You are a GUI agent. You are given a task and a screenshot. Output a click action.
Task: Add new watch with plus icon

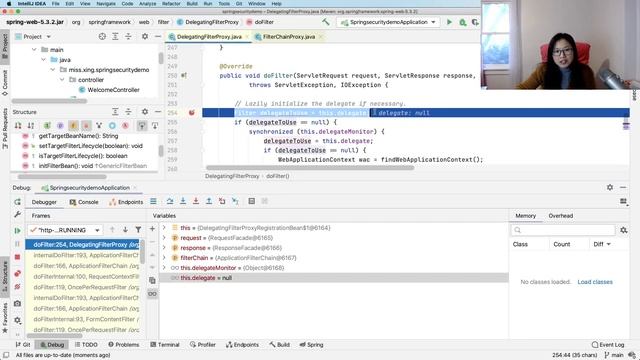[152, 229]
